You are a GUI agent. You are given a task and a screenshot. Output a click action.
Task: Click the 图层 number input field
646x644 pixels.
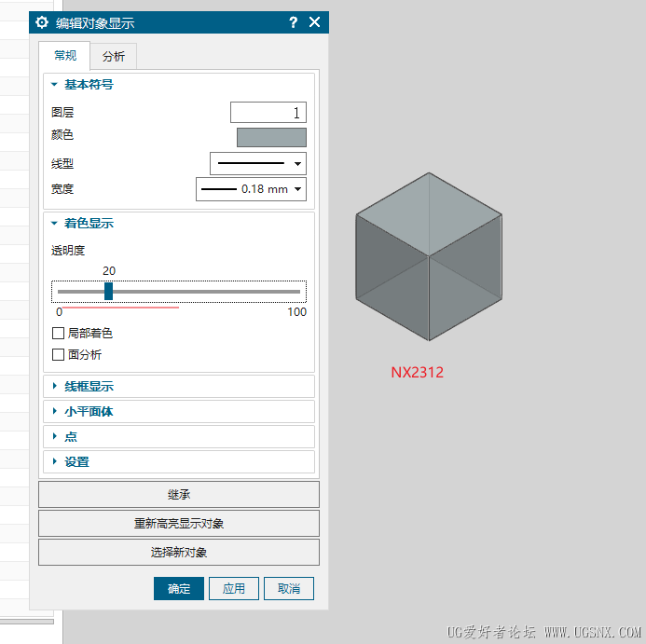(x=268, y=113)
